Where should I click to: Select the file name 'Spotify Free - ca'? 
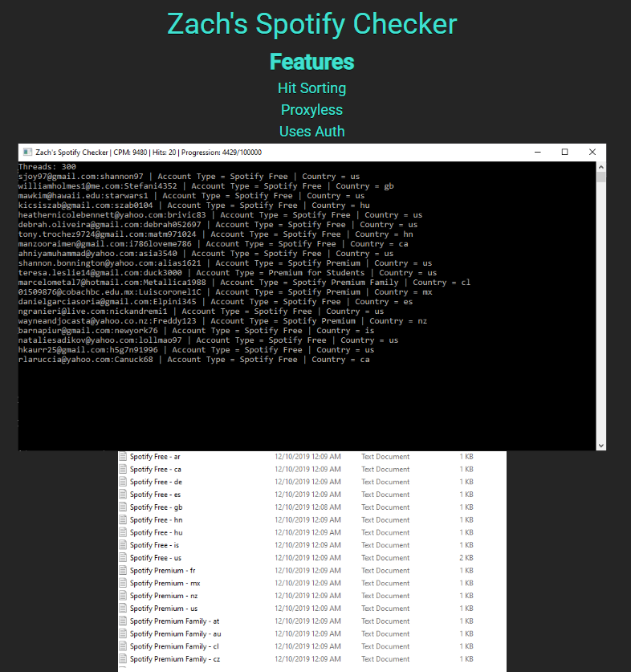156,470
